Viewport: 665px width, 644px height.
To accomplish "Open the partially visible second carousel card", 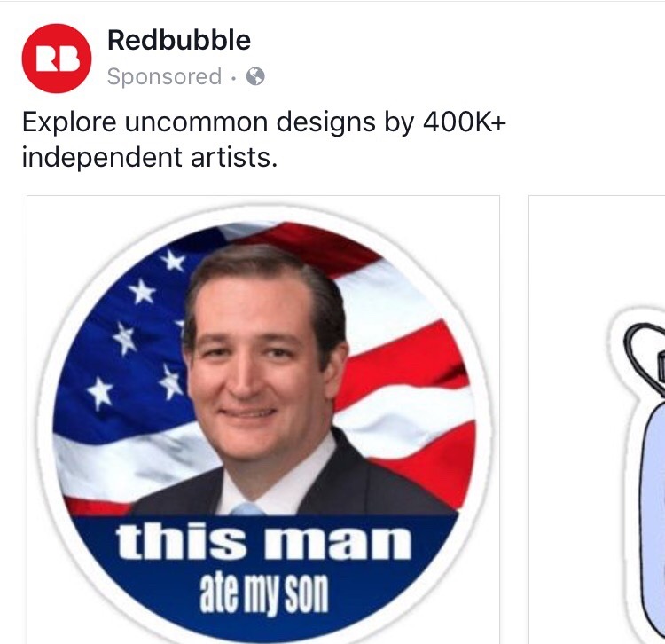I will click(597, 420).
